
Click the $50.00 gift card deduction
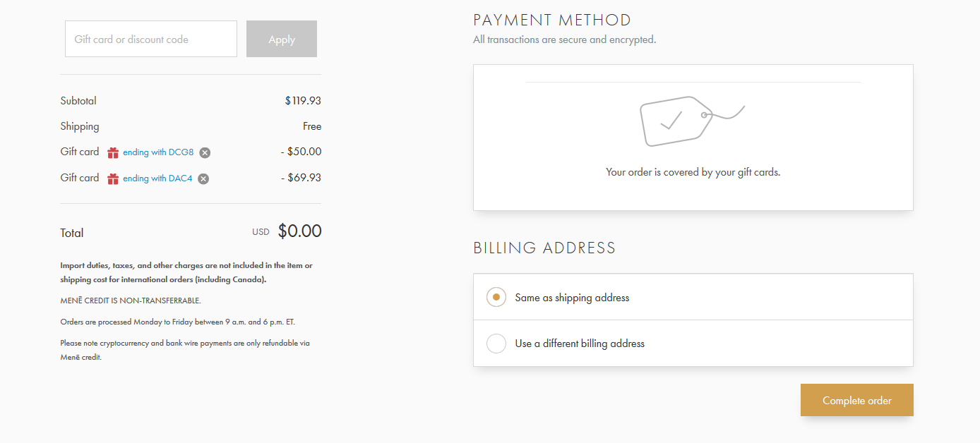click(x=301, y=152)
